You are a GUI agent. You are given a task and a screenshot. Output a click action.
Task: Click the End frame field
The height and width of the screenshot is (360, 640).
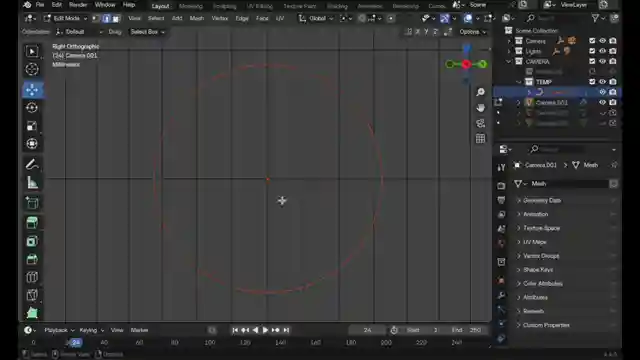[468, 330]
